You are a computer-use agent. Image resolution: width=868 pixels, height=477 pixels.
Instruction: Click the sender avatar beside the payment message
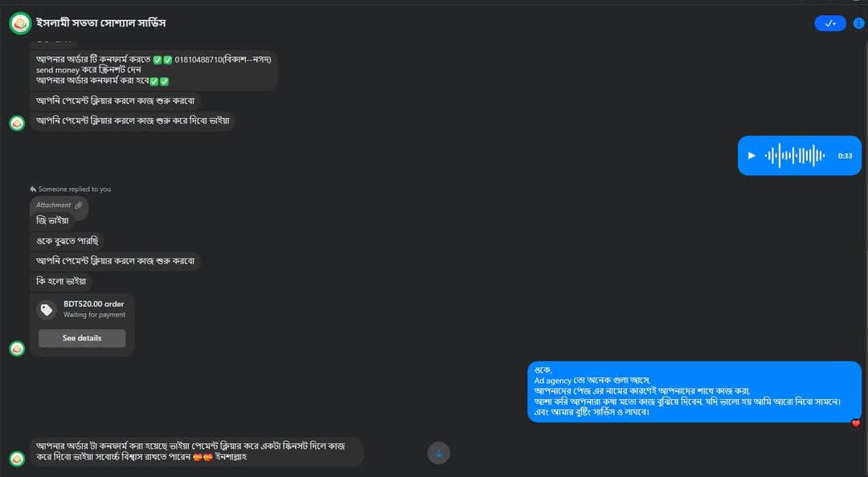coord(17,123)
